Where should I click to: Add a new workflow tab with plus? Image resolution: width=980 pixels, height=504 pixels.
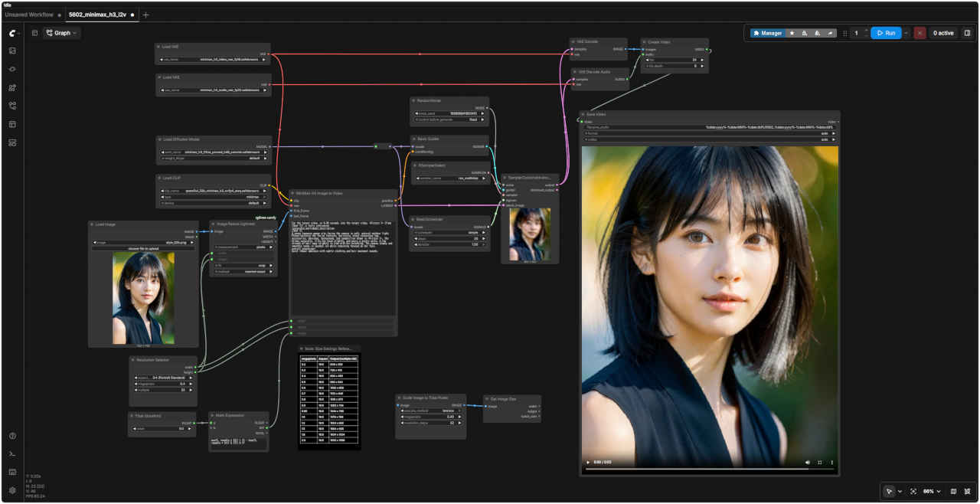[146, 15]
